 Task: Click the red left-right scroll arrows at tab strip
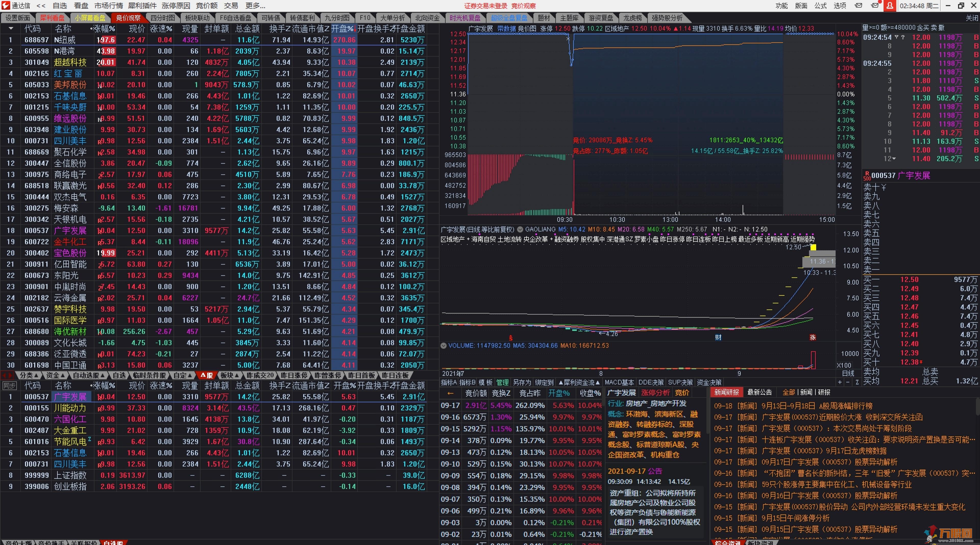pos(7,375)
